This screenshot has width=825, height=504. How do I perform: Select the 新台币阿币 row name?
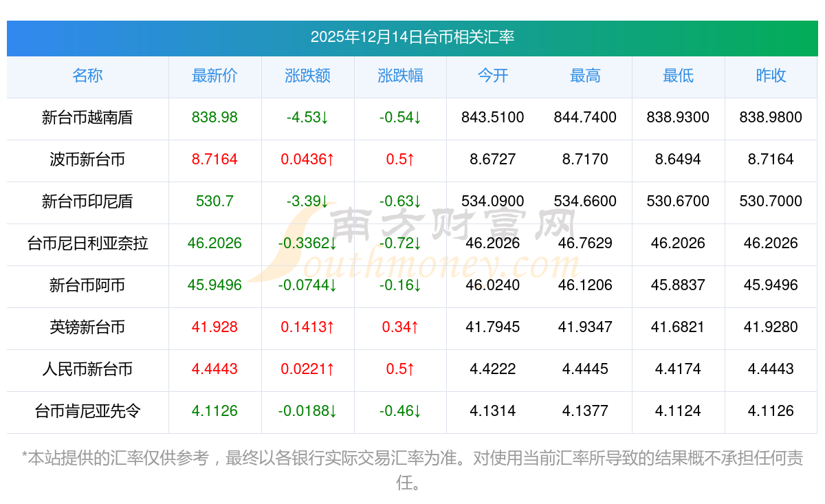[x=87, y=285]
